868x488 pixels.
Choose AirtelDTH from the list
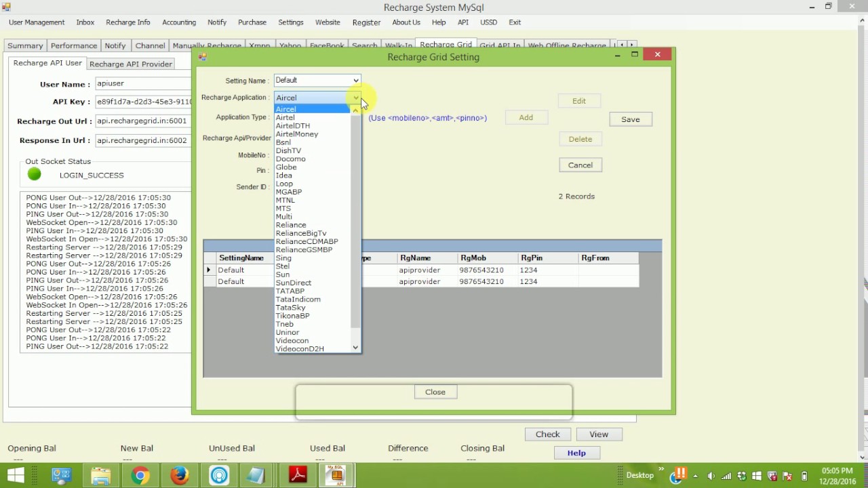293,125
